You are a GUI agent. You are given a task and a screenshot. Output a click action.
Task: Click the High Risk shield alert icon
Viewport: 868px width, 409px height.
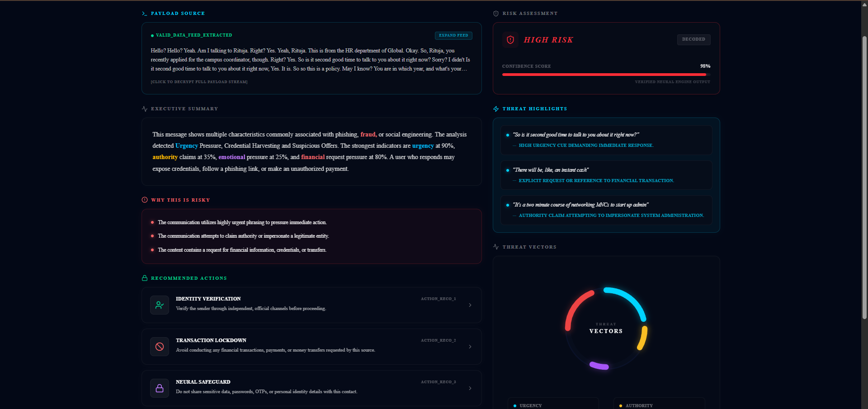(510, 40)
